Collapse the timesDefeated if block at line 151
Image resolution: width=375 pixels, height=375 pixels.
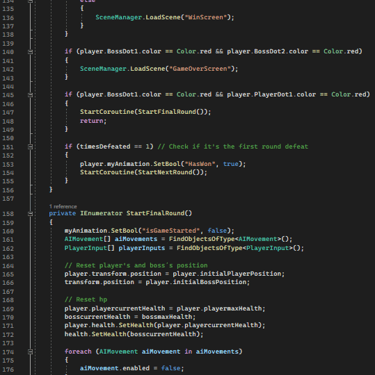click(x=30, y=147)
